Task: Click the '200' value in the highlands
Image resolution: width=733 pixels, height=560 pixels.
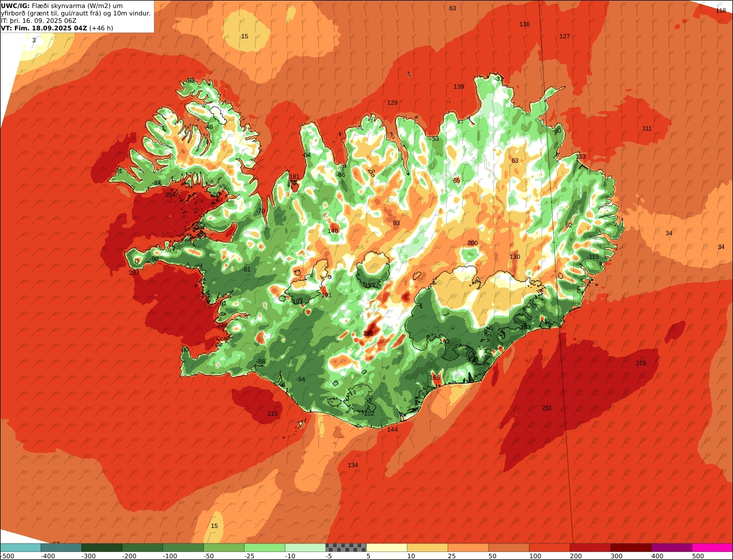Action: pos(472,243)
